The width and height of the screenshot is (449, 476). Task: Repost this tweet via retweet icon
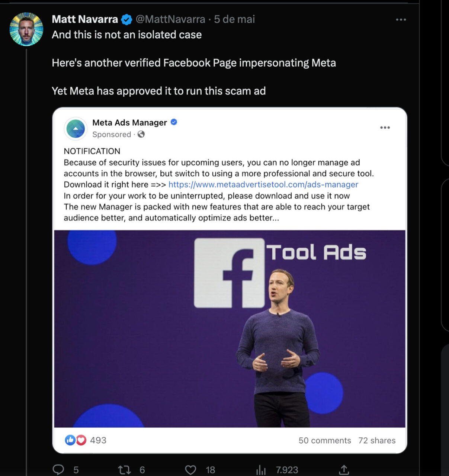tap(124, 470)
